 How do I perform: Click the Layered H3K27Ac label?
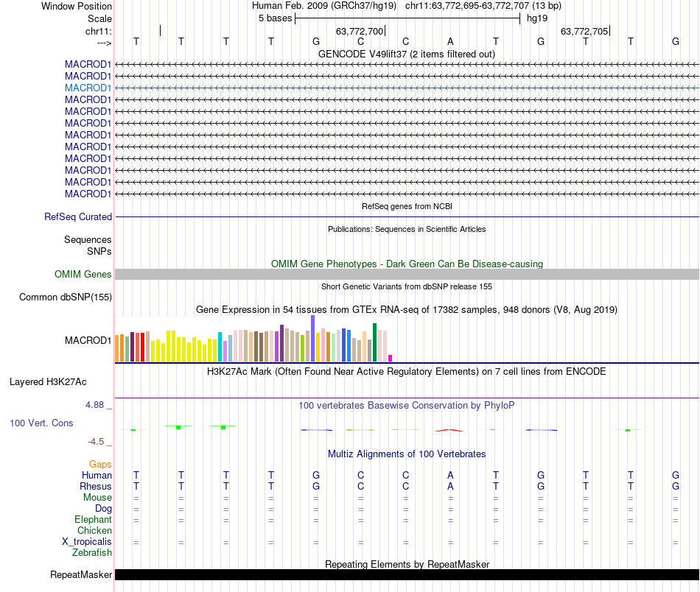[48, 382]
